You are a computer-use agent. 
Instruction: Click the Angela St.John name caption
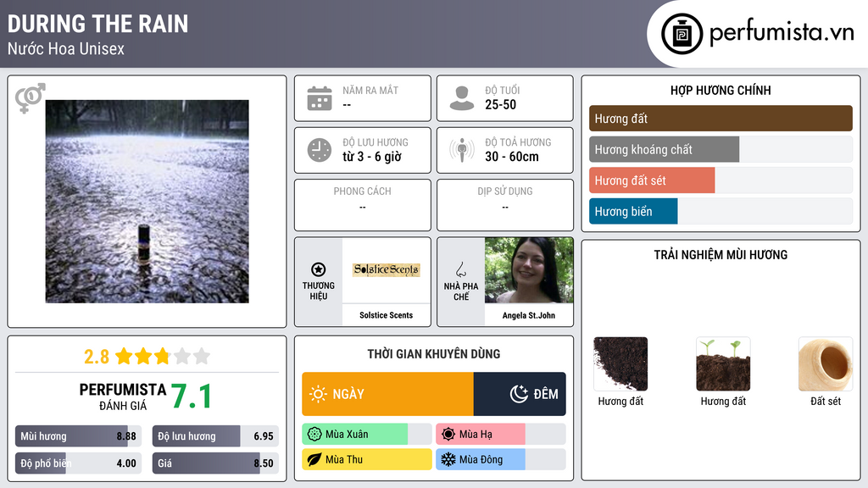pyautogui.click(x=529, y=315)
